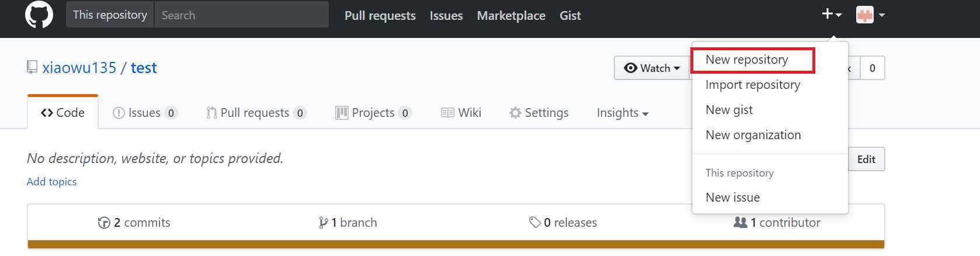Viewport: 980px width, 256px height.
Task: Open Issues in the top navigation
Action: [x=446, y=16]
